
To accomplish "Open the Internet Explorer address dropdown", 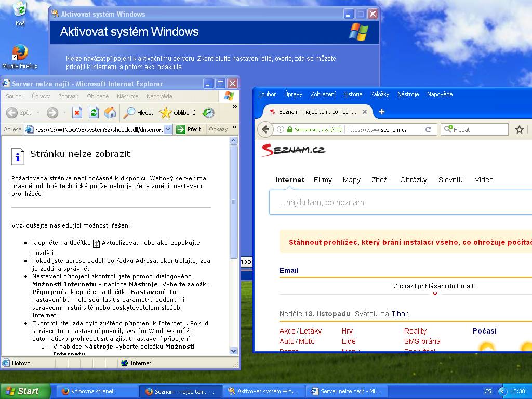I will pyautogui.click(x=168, y=129).
